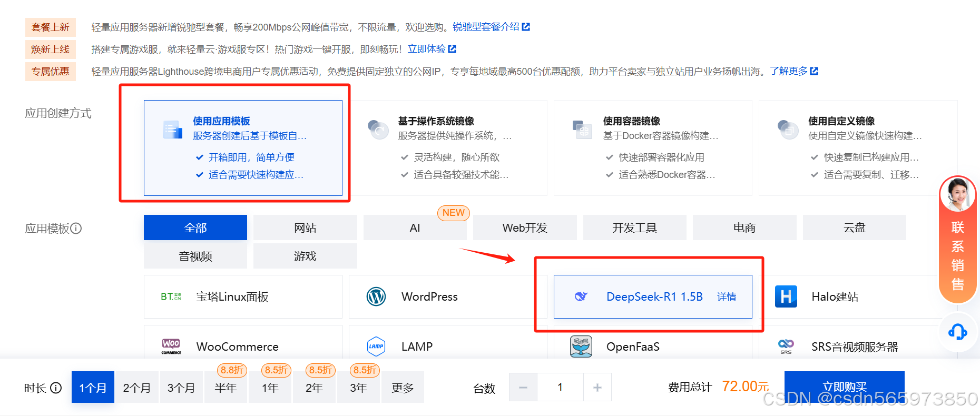Image resolution: width=980 pixels, height=416 pixels.
Task: Open the 立即体验 link
Action: [x=426, y=49]
